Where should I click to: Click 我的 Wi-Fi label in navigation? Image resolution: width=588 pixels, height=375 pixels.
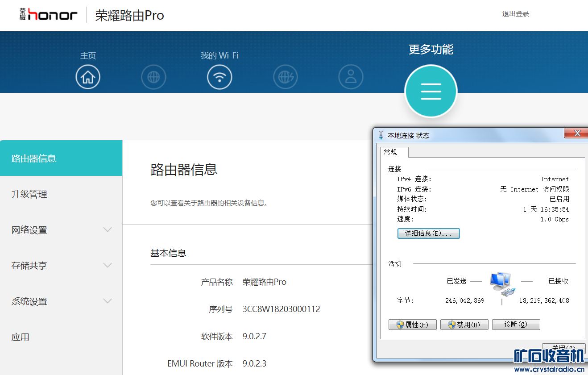click(219, 55)
